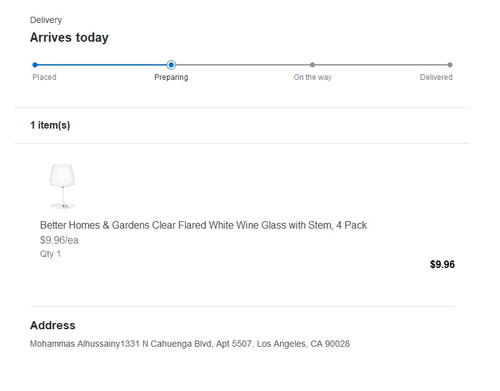Click the Qty 1 text

50,254
